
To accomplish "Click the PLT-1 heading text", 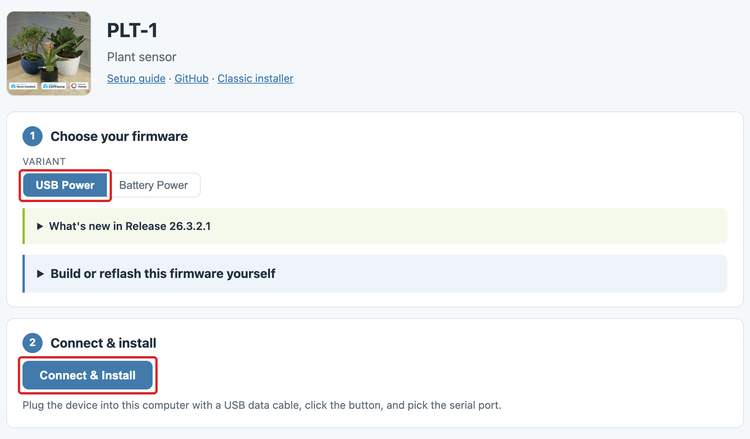I will (x=132, y=31).
